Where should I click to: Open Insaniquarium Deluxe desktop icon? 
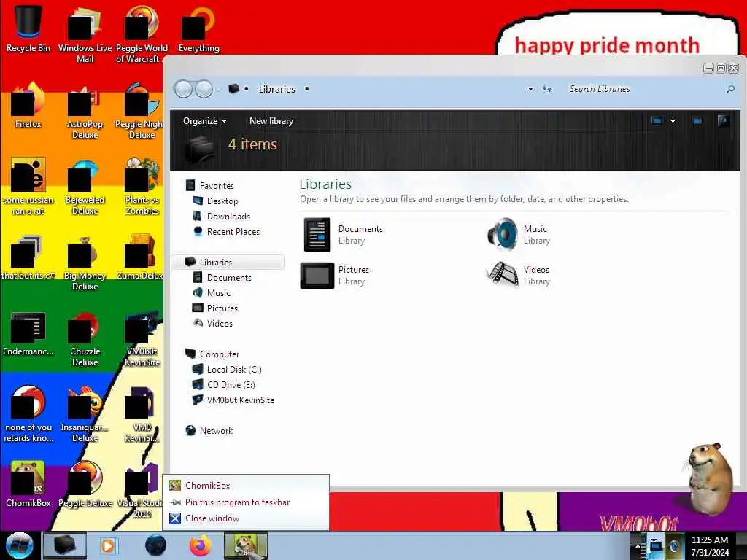[85, 413]
